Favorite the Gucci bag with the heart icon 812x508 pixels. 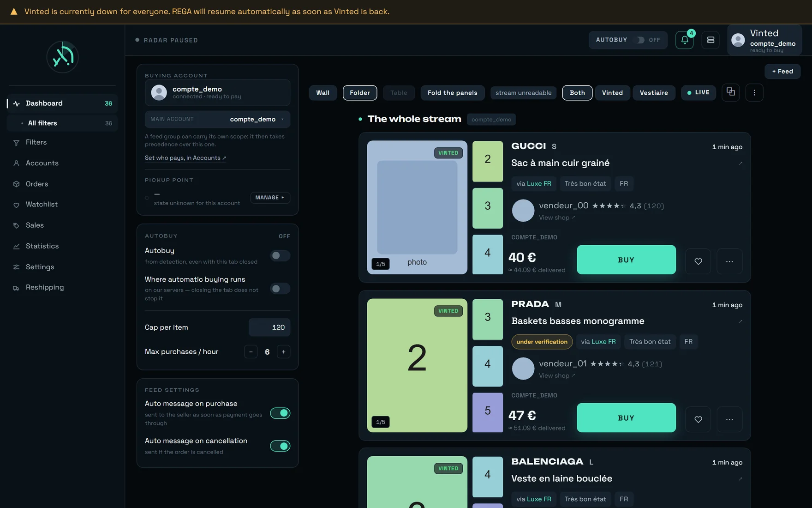point(698,261)
